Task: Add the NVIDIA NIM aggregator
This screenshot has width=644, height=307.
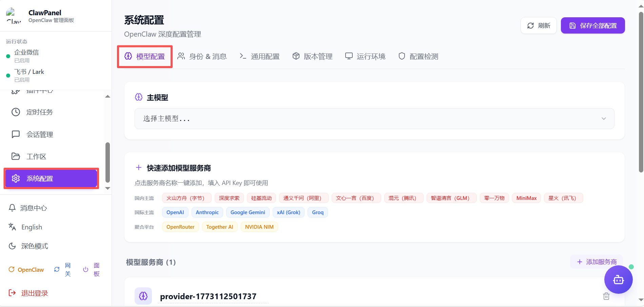Action: 259,227
